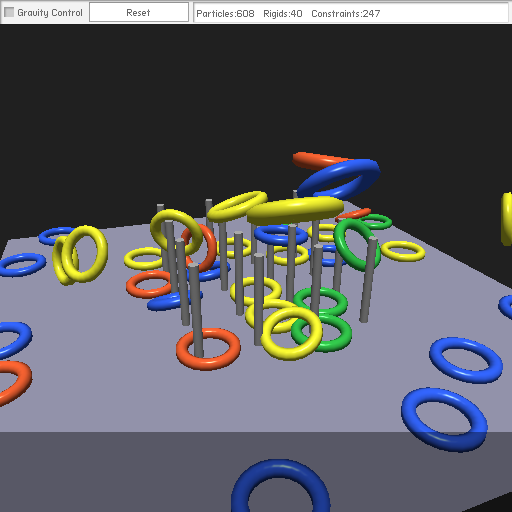This screenshot has width=512, height=512.
Task: Click the Constraints:247 counter text
Action: coord(345,14)
